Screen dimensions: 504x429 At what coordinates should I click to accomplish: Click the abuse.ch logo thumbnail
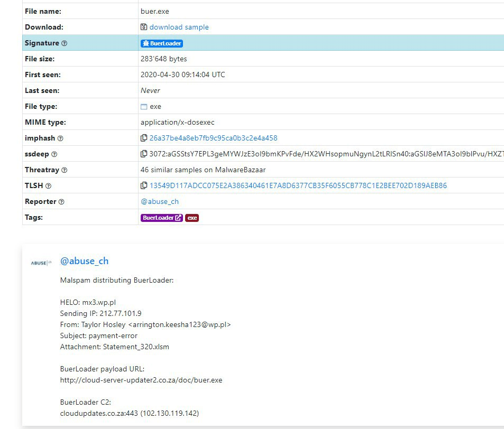40,261
